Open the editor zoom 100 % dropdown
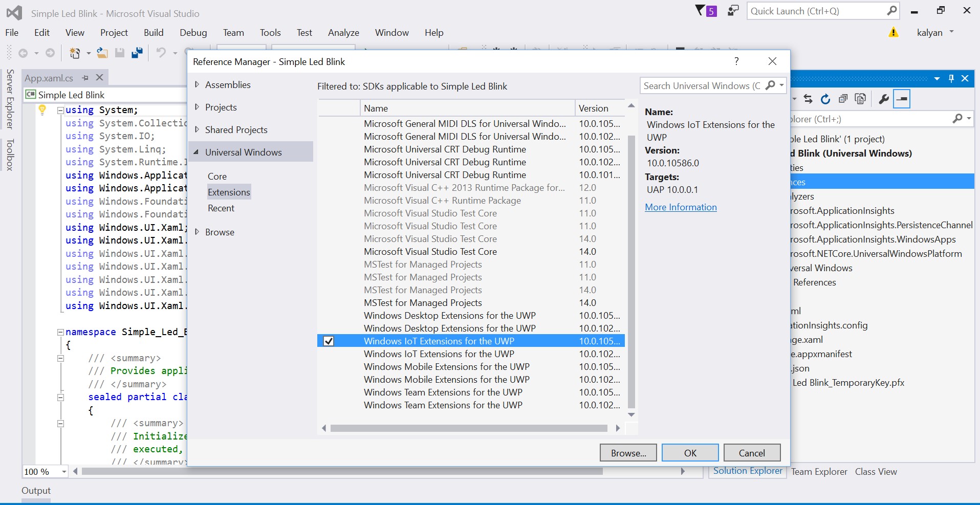The image size is (980, 505). point(64,472)
